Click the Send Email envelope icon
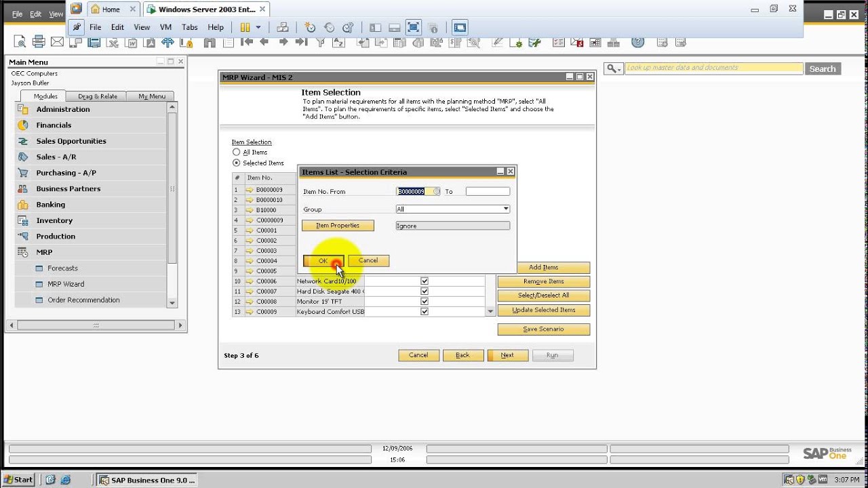 pyautogui.click(x=57, y=41)
